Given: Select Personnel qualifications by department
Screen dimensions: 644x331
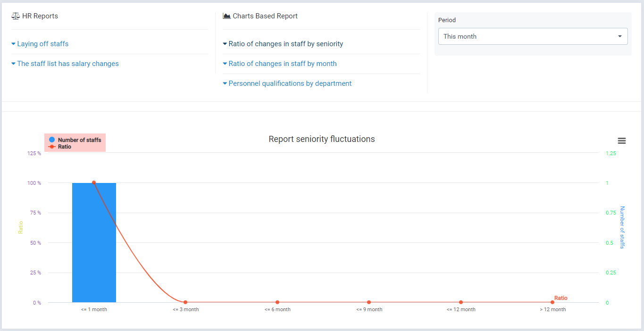Looking at the screenshot, I should coord(290,83).
